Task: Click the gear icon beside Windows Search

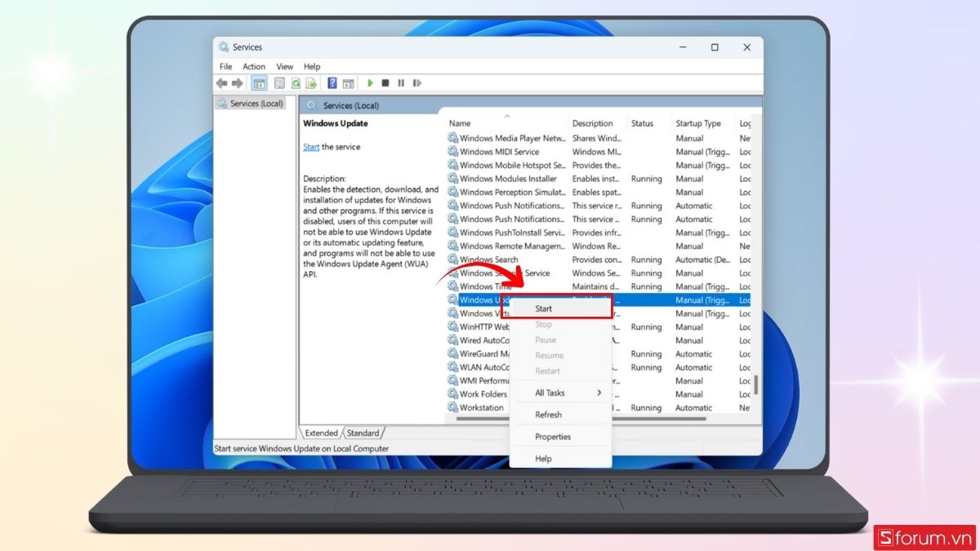Action: coord(452,260)
